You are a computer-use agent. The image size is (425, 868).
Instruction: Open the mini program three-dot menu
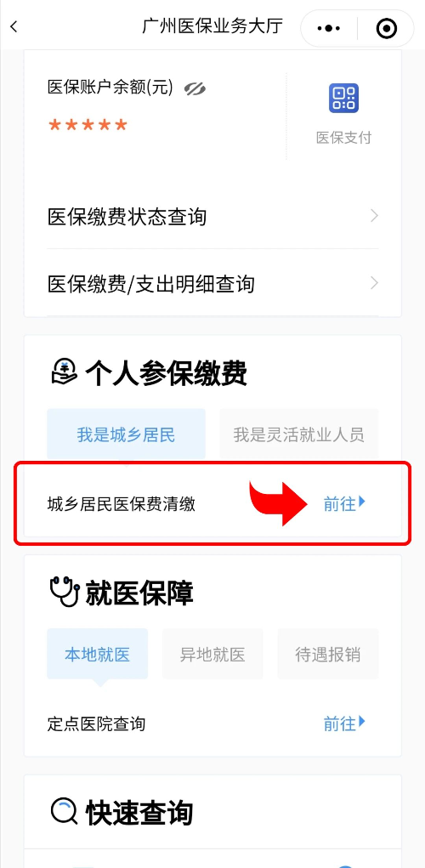tap(329, 28)
